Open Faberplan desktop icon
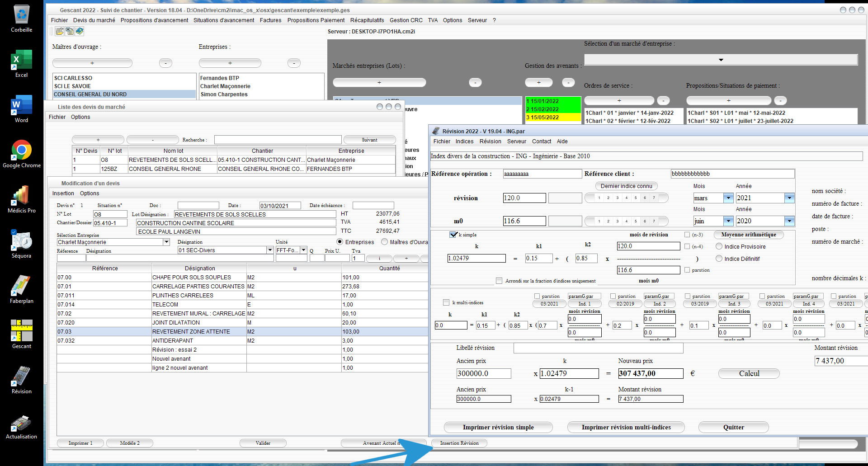The width and height of the screenshot is (868, 466). [x=22, y=289]
